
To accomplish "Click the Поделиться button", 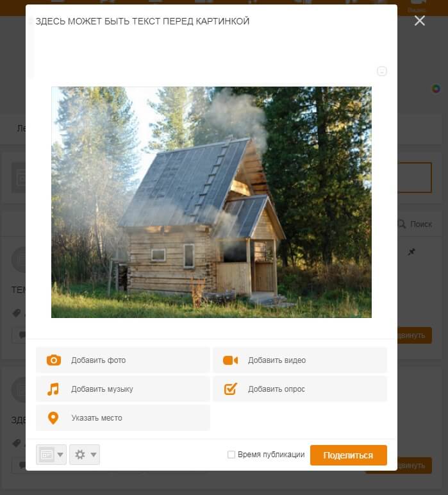I will click(x=348, y=455).
